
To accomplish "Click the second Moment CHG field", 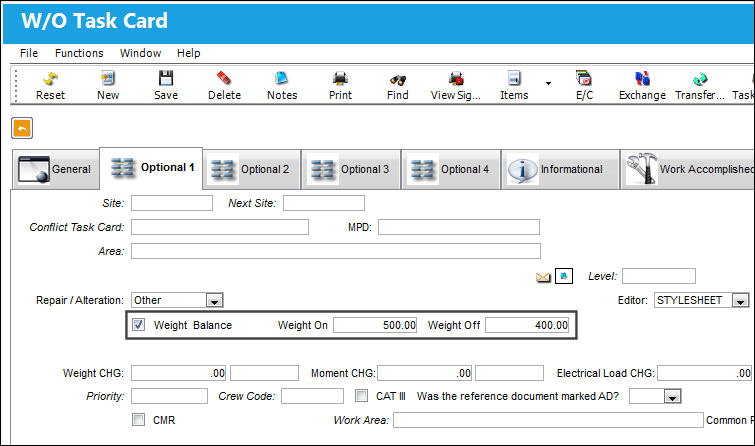I will (509, 373).
